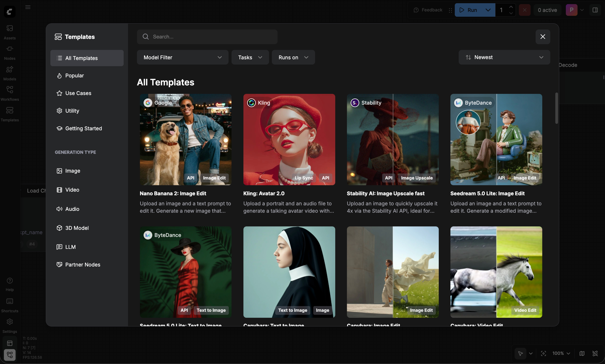
Task: Toggle link visibility icon bottom right
Action: pos(595,353)
